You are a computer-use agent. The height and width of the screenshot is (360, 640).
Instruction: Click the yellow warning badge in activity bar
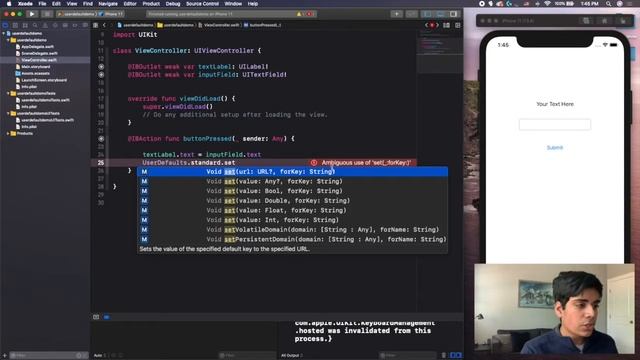click(300, 14)
